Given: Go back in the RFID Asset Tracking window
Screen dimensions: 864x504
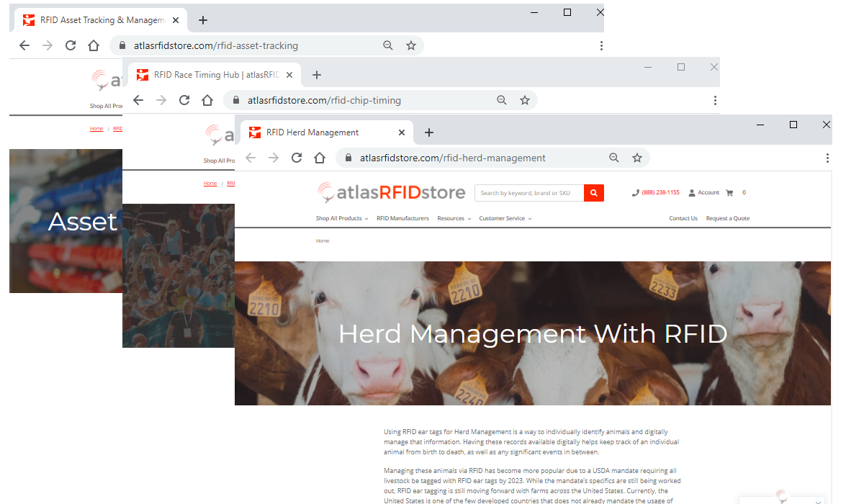Looking at the screenshot, I should (x=24, y=45).
